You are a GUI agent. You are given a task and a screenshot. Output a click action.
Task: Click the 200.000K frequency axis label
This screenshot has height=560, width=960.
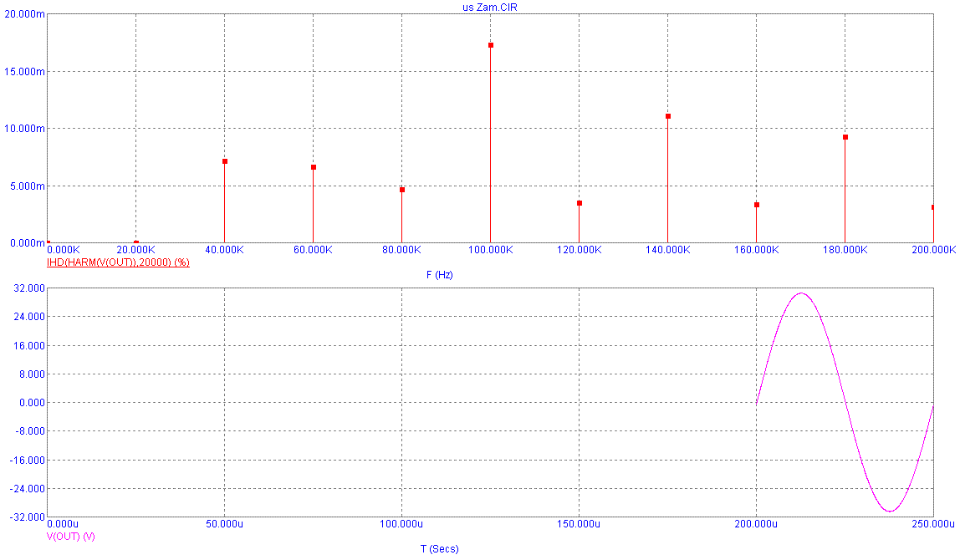coord(933,250)
